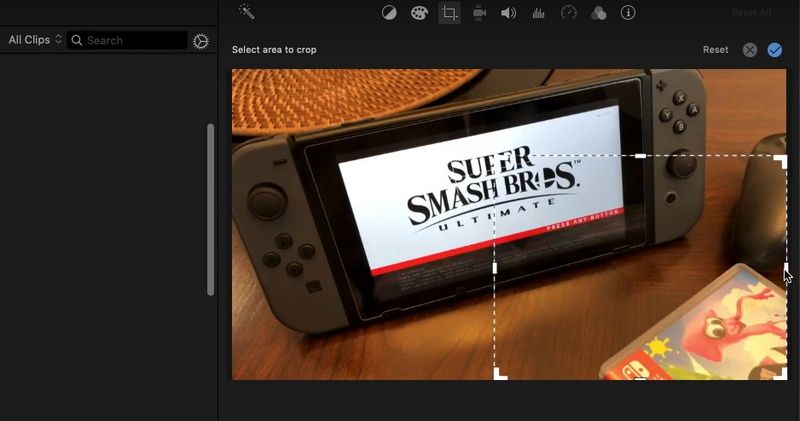Click Reset All adjustments
Screen dimensions: 800x421
[751, 12]
